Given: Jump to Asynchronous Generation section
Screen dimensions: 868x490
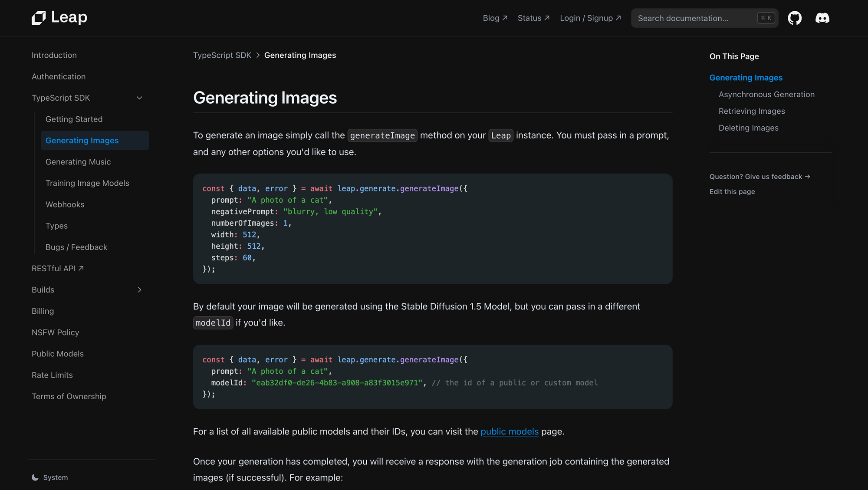Looking at the screenshot, I should point(766,94).
